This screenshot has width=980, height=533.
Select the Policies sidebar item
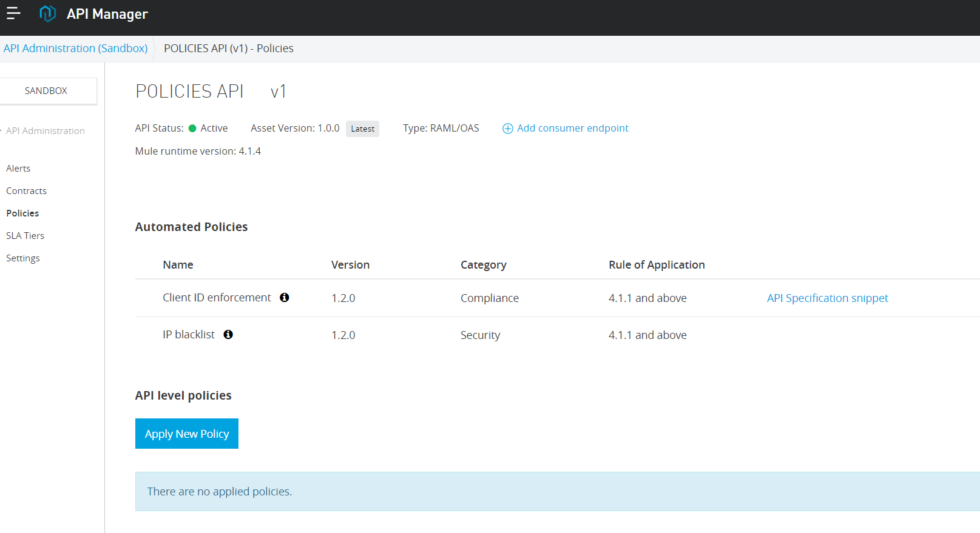click(22, 213)
